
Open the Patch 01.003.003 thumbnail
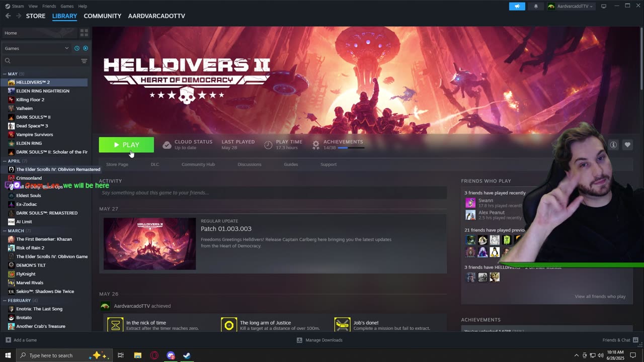(149, 244)
